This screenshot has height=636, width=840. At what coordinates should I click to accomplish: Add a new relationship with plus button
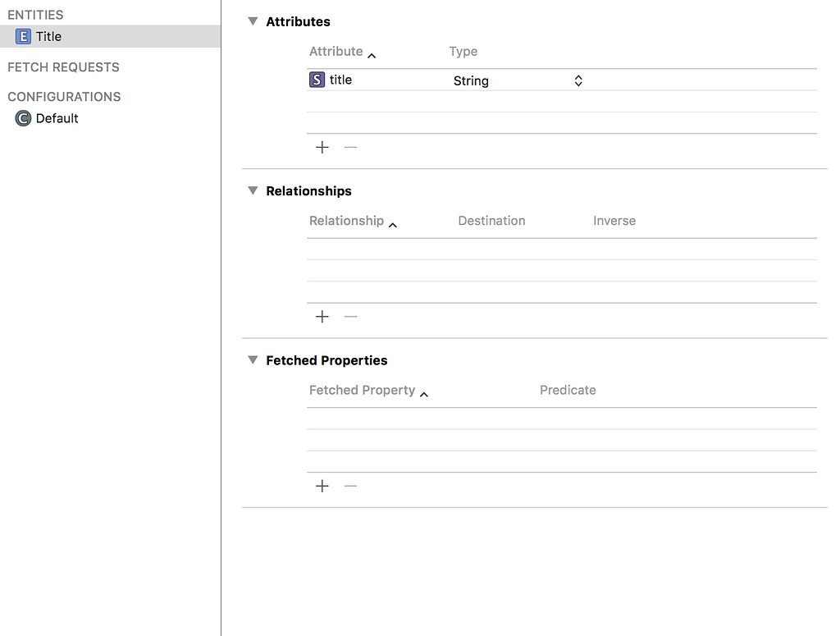tap(322, 317)
